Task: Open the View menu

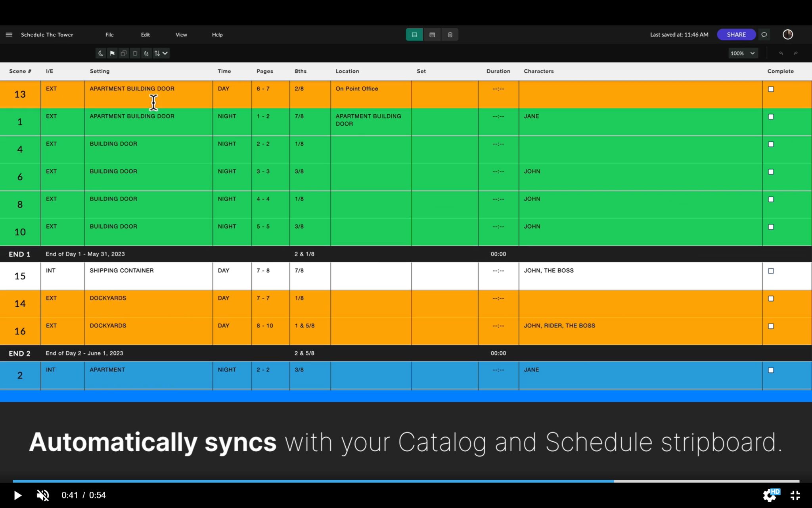Action: point(181,35)
